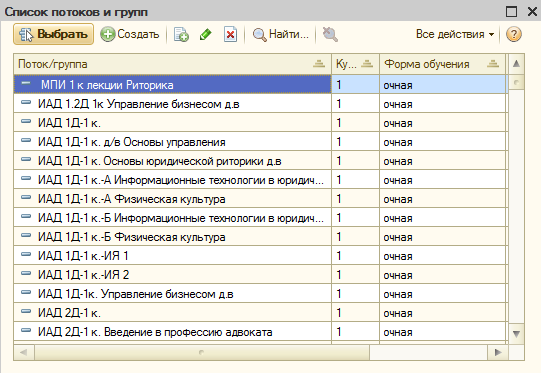Click the vertical scrollbar up arrow
The height and width of the screenshot is (373, 541).
516,63
